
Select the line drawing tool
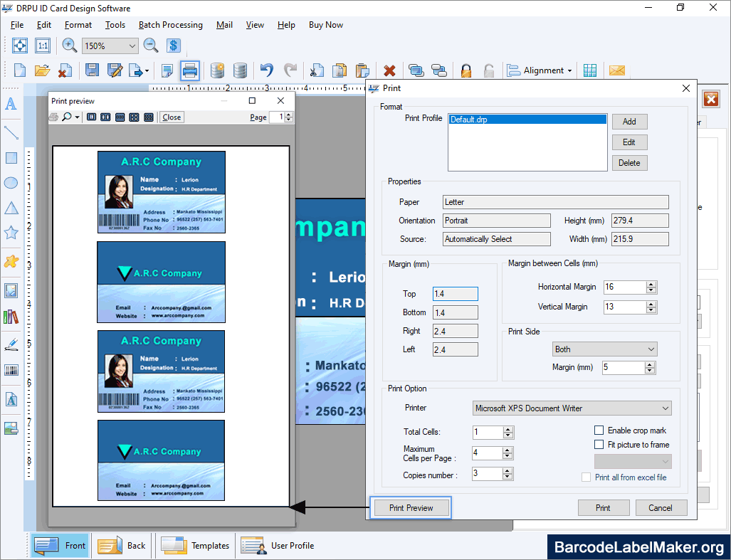[11, 133]
